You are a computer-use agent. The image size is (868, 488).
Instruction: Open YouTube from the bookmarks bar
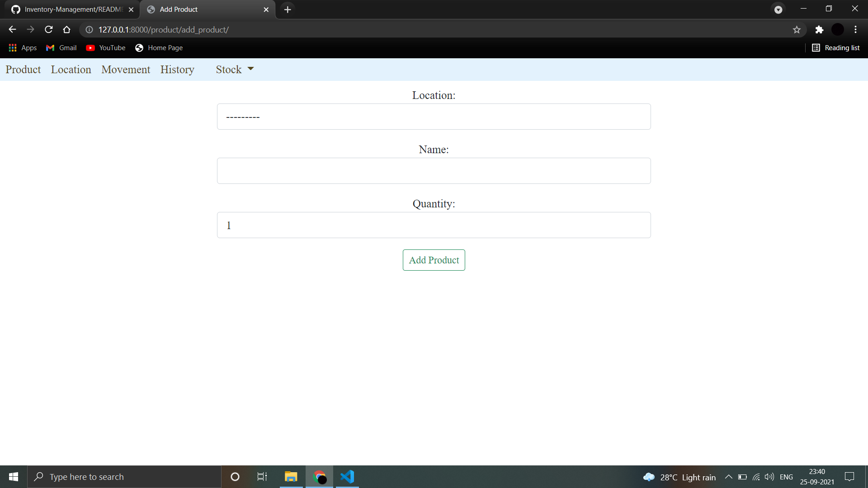[x=105, y=47]
